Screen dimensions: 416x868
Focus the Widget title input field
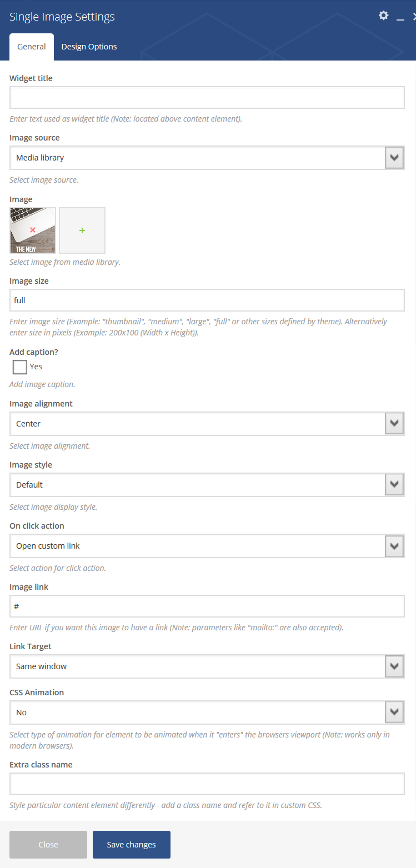click(207, 97)
